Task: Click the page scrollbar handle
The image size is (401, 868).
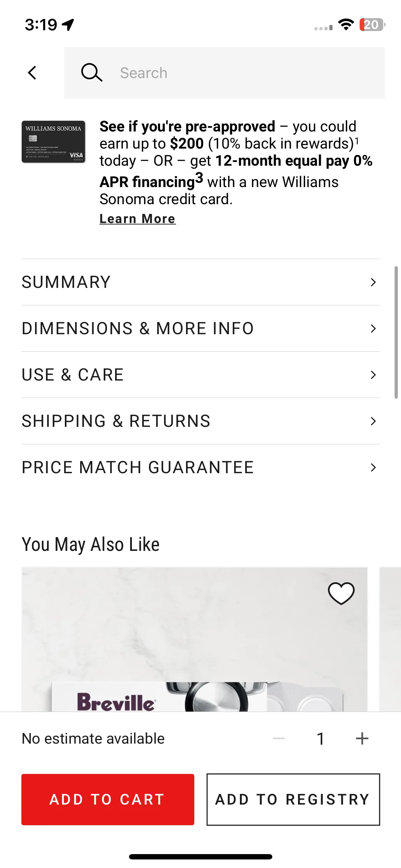Action: coord(396,332)
